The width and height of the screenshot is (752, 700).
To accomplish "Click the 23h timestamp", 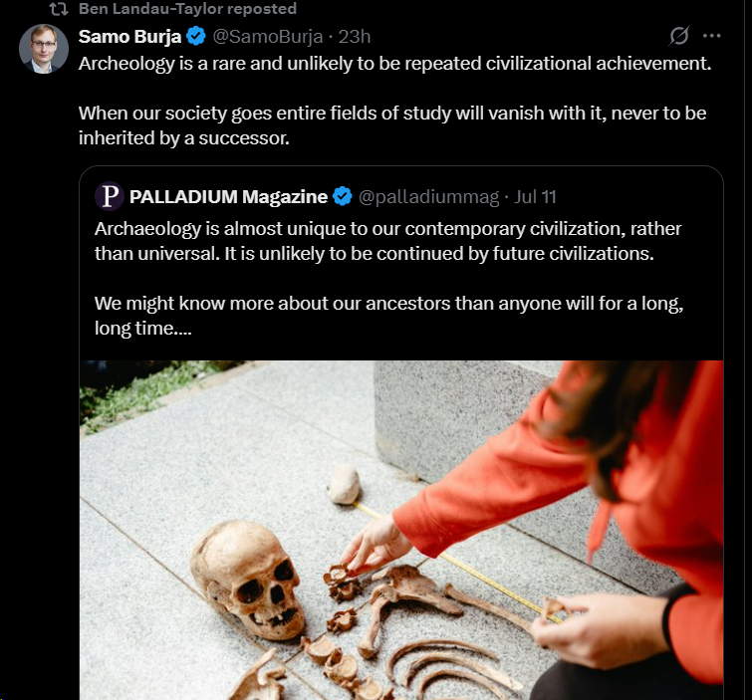I will coord(355,37).
